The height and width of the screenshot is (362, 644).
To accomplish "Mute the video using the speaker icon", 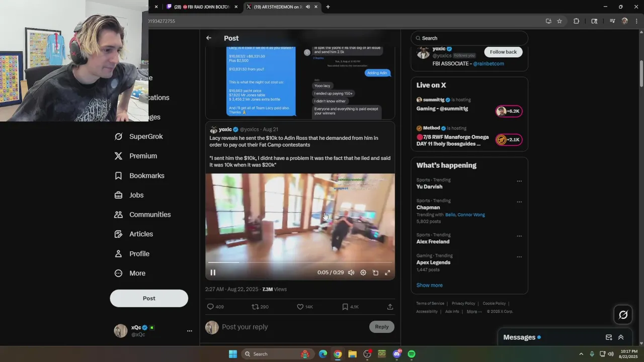I will click(351, 273).
